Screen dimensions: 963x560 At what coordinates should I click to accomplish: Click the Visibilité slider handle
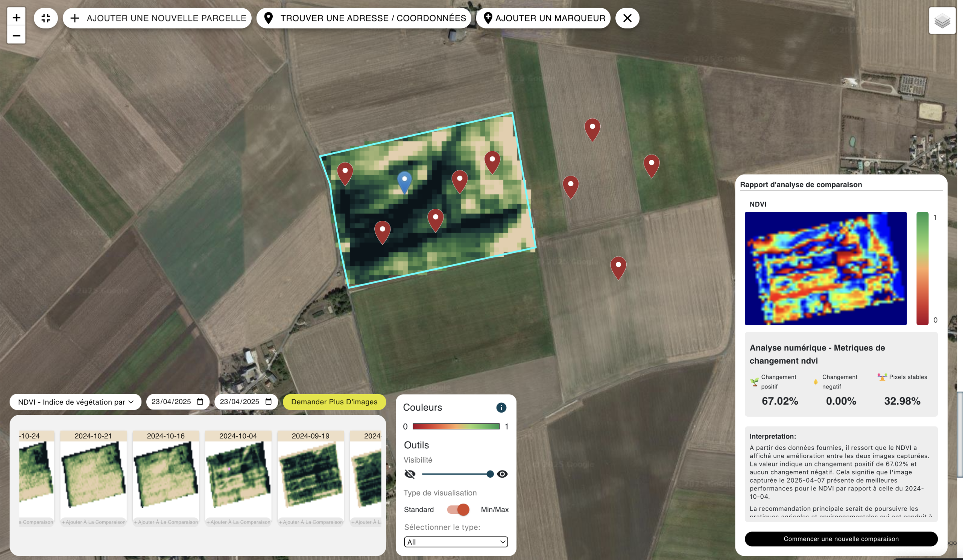pyautogui.click(x=490, y=474)
